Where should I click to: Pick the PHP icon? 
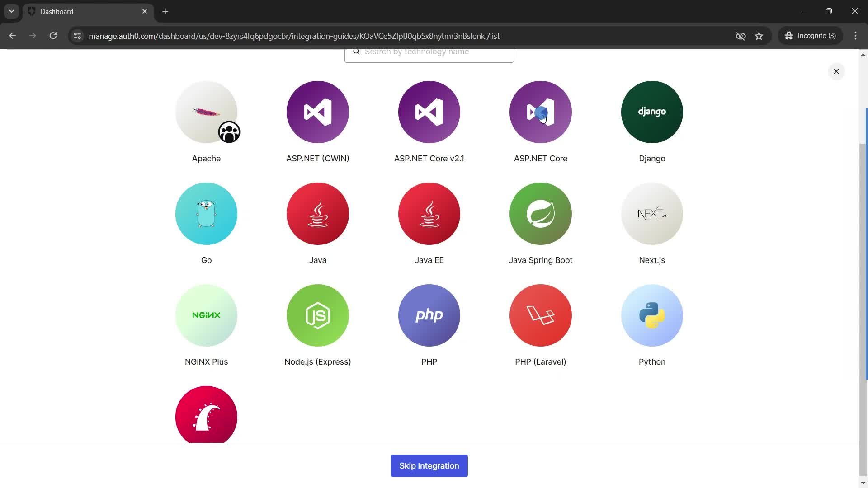[x=429, y=315]
